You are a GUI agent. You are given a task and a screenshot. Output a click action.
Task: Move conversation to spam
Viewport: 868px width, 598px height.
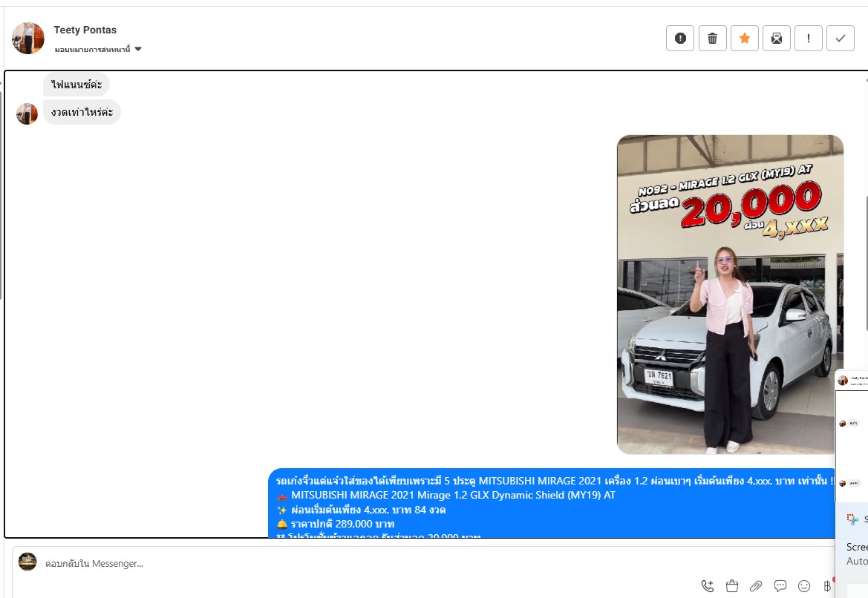[x=680, y=38]
